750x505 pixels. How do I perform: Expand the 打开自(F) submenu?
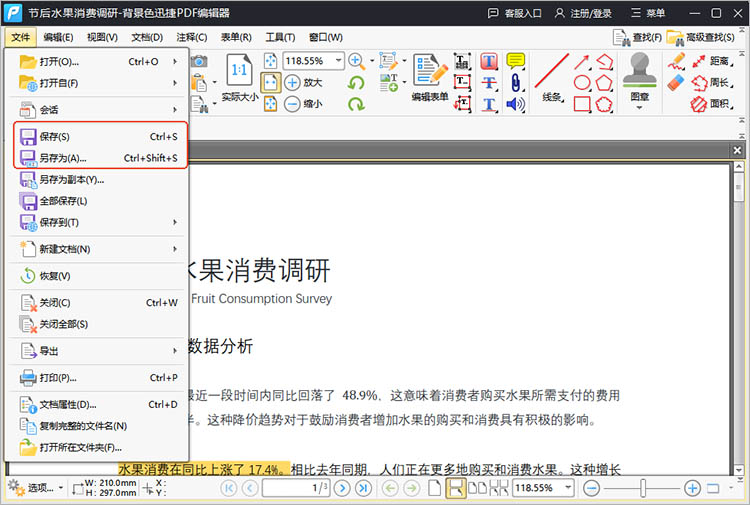(x=99, y=83)
